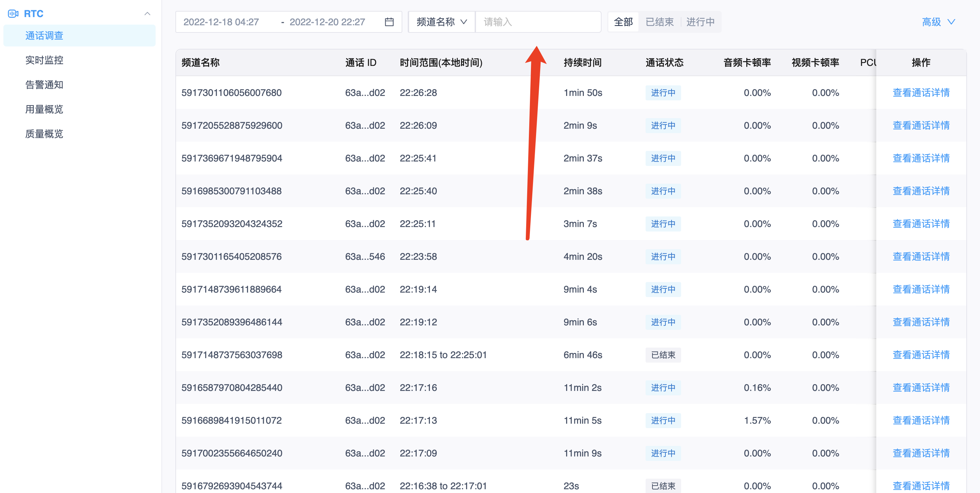Expand the 高级 advanced filters

click(x=938, y=22)
